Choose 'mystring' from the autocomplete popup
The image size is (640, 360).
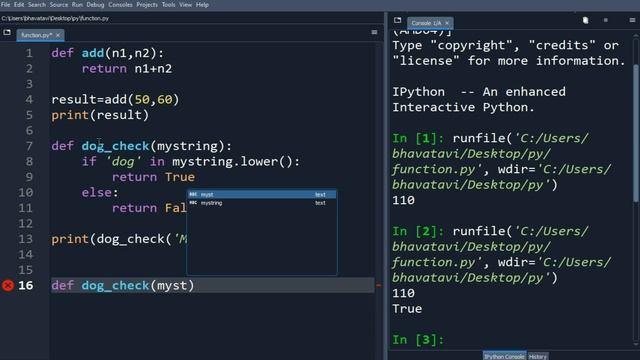[262, 203]
